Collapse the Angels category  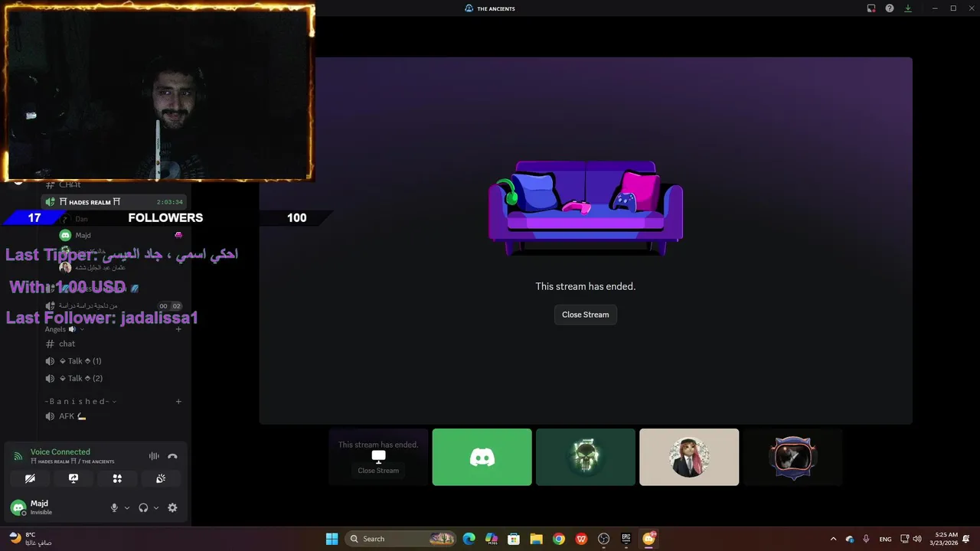pos(63,329)
